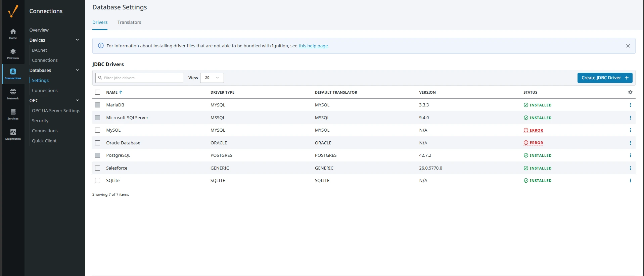Screen dimensions: 644x276
Task: Open Salesforce row actions menu
Action: (630, 168)
